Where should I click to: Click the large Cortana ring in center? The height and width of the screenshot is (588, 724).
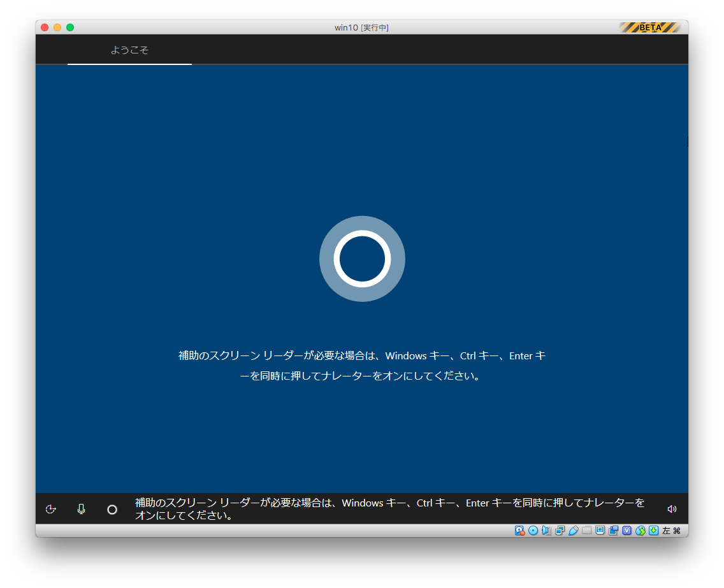362,259
